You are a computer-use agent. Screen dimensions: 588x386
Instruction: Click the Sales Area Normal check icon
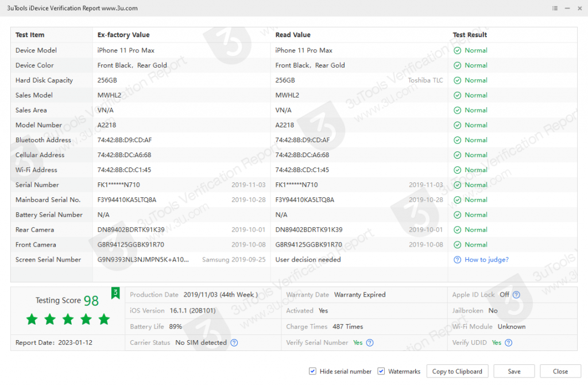(x=457, y=111)
